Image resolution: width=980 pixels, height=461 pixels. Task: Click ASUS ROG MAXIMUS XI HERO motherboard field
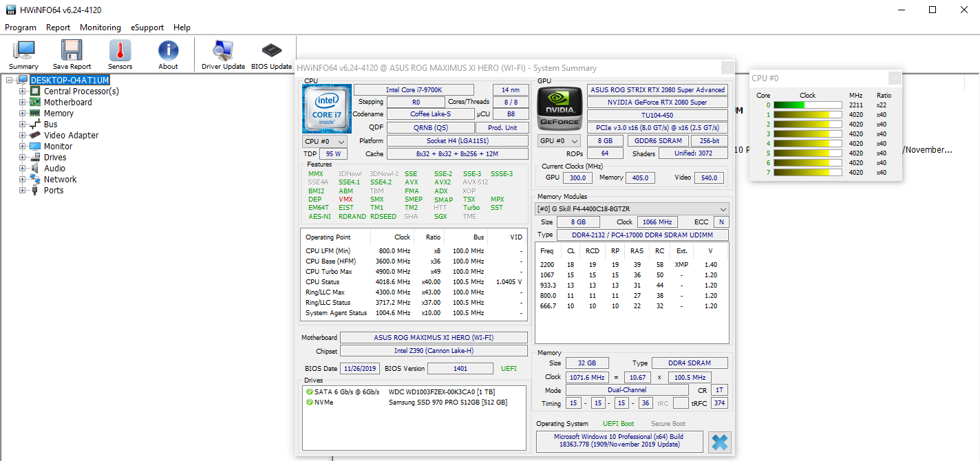(x=434, y=338)
